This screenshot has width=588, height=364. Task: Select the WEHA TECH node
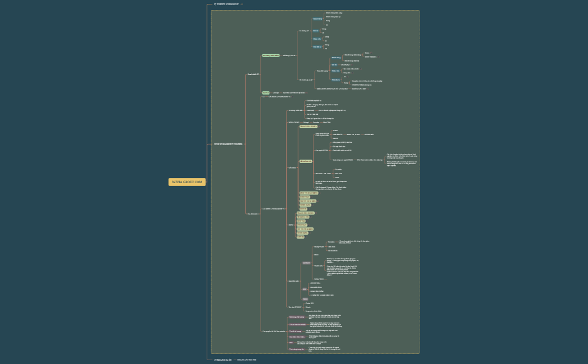coord(319,278)
